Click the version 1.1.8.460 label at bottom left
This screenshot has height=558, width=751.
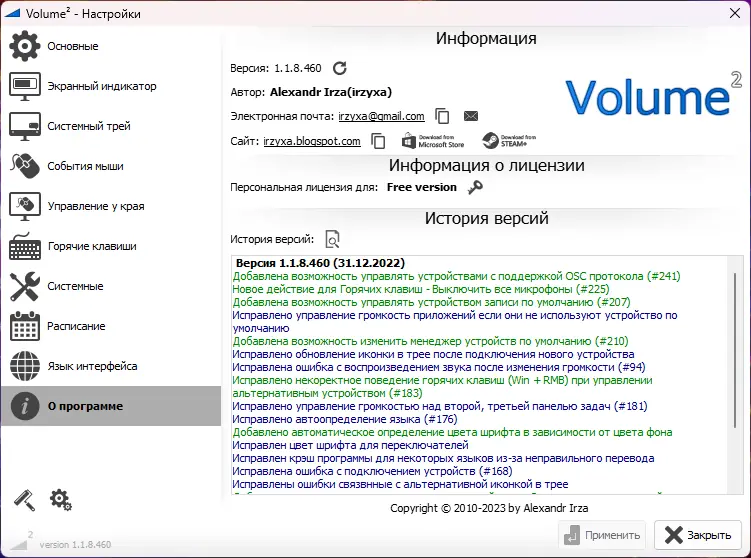click(75, 545)
